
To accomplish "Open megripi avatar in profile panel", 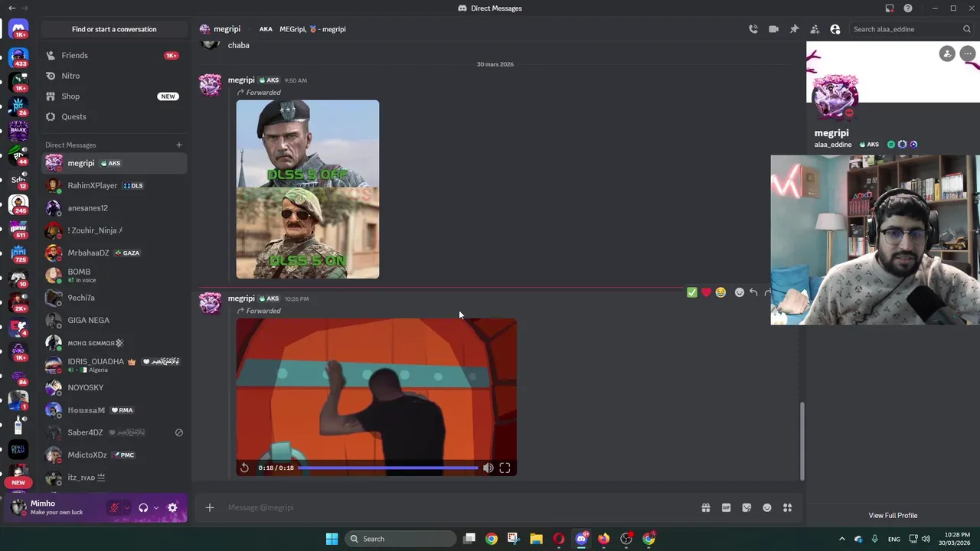I will pyautogui.click(x=835, y=97).
